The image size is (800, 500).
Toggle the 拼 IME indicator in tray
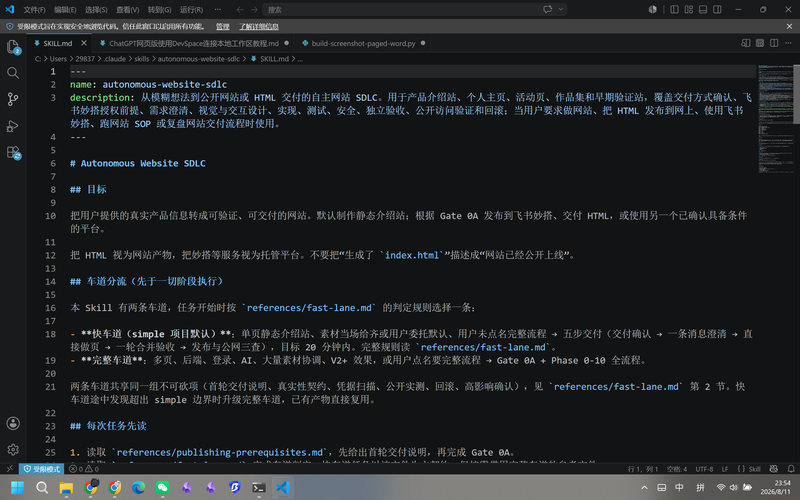click(701, 487)
